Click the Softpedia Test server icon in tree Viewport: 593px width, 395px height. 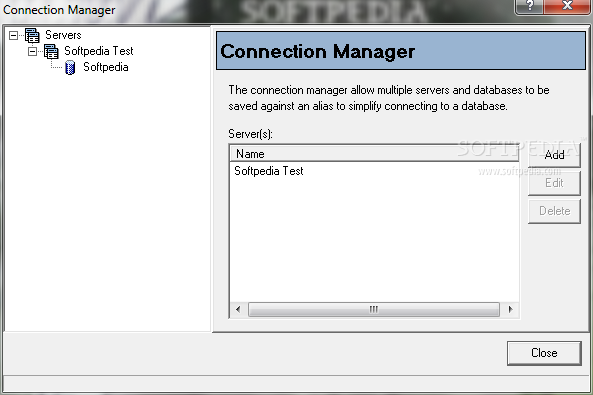(x=51, y=51)
